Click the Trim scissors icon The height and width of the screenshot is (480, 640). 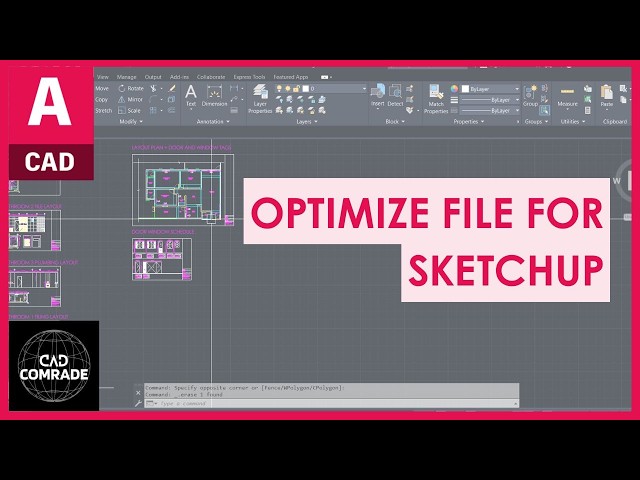(x=153, y=88)
